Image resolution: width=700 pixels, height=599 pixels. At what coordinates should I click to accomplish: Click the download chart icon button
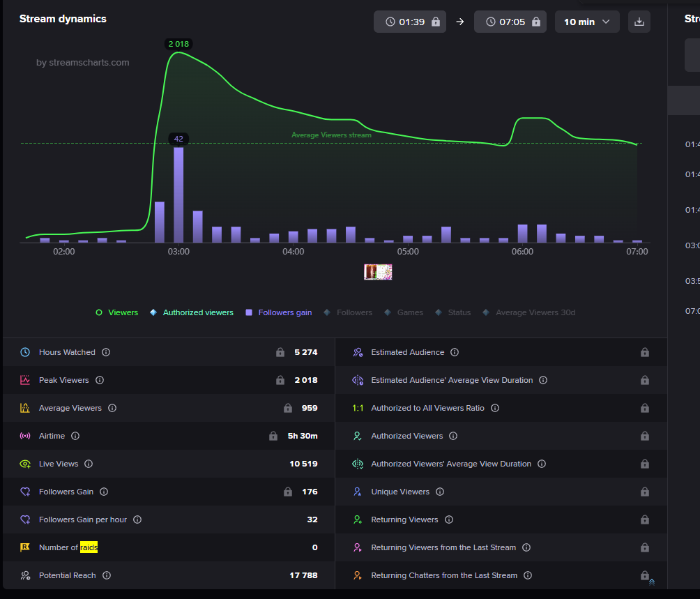tap(639, 22)
